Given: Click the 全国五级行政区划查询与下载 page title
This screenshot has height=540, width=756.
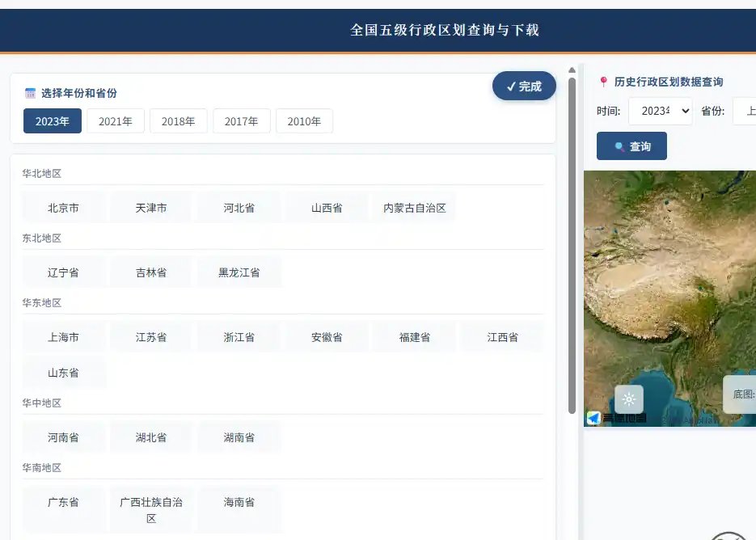Looking at the screenshot, I should tap(445, 30).
